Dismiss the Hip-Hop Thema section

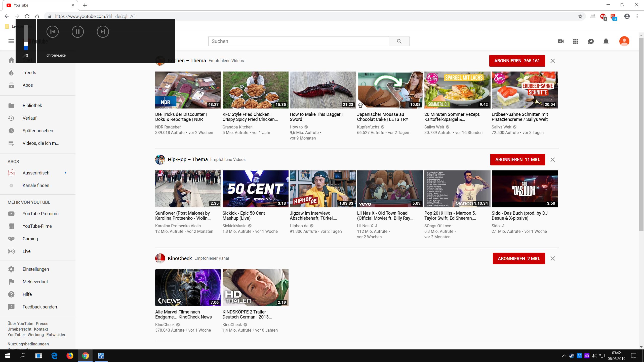pos(552,160)
